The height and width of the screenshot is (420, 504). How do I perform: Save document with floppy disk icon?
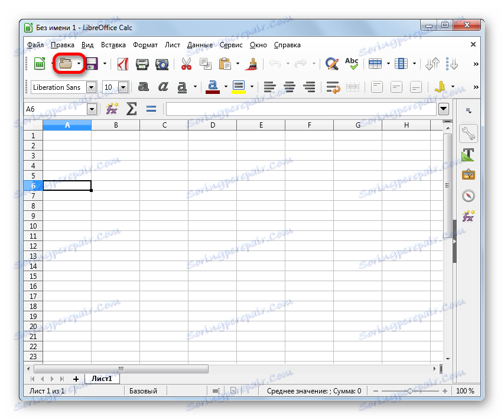pyautogui.click(x=92, y=64)
